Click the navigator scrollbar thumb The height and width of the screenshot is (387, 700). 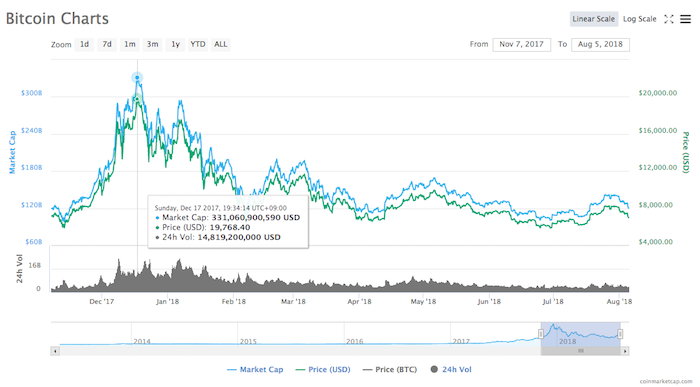click(580, 351)
